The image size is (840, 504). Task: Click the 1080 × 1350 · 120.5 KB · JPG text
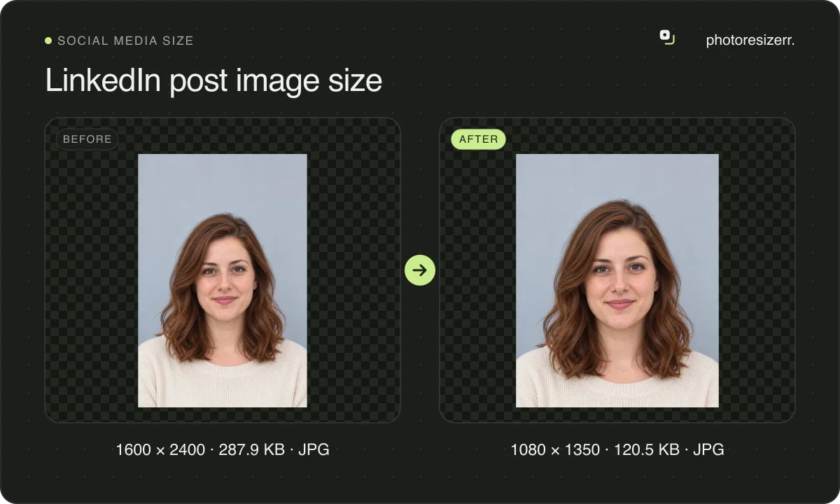pyautogui.click(x=617, y=449)
